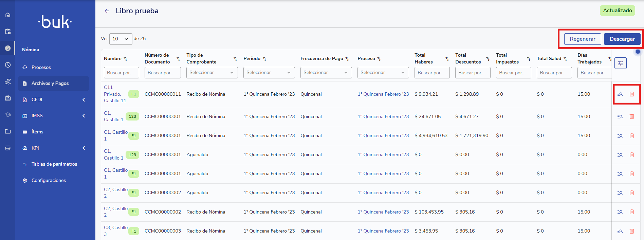Click the home icon in left sidebar

pos(8,15)
